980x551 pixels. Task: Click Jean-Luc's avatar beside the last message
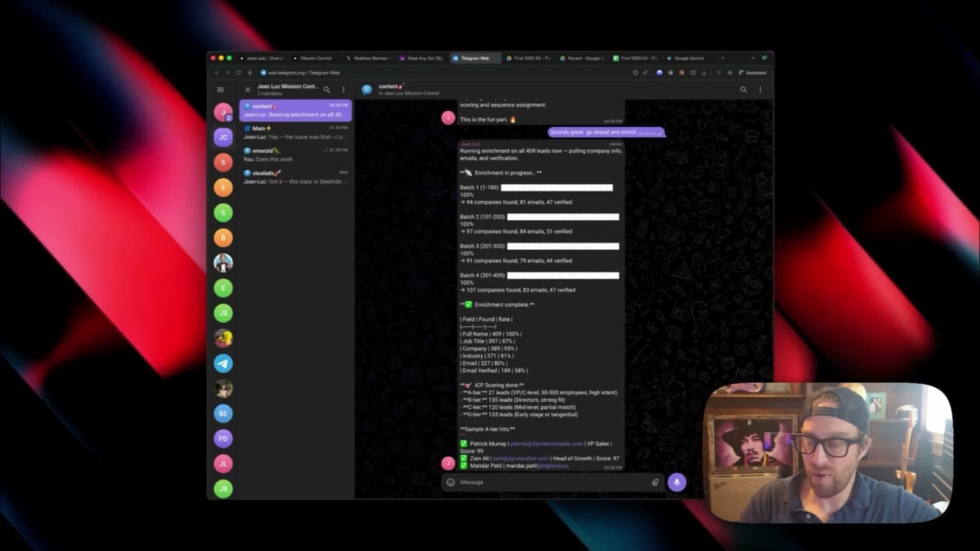tap(448, 463)
